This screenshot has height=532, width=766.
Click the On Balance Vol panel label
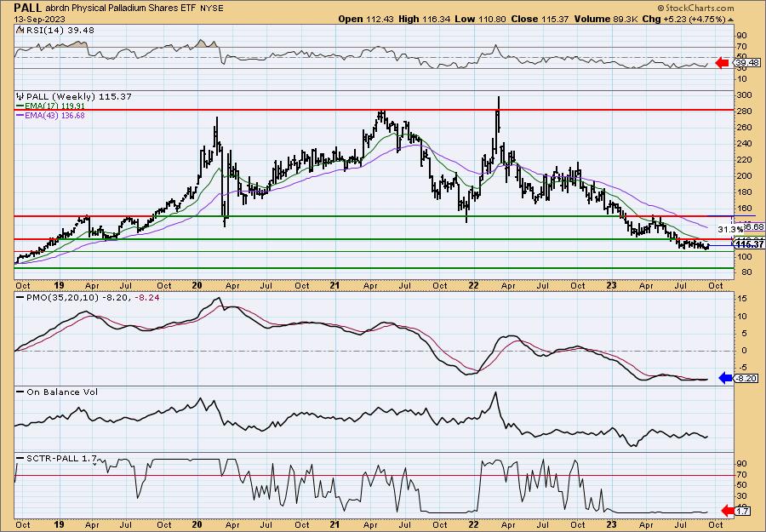tap(61, 392)
